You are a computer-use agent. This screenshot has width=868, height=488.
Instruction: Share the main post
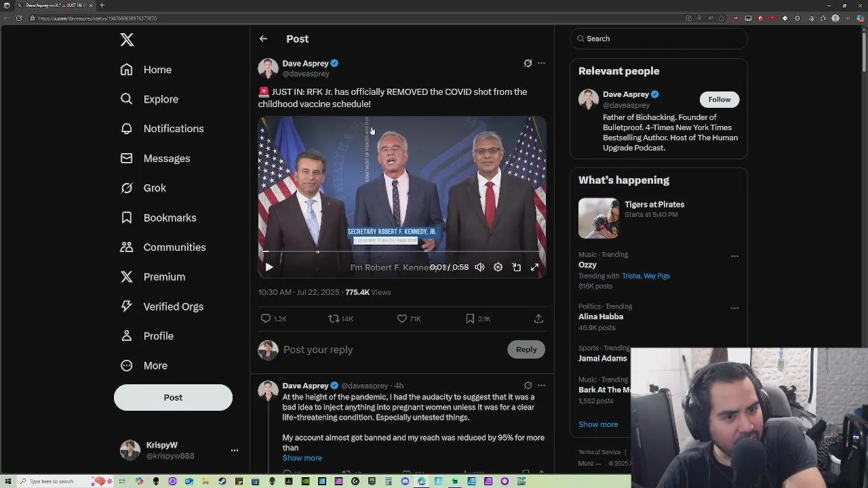pos(538,319)
